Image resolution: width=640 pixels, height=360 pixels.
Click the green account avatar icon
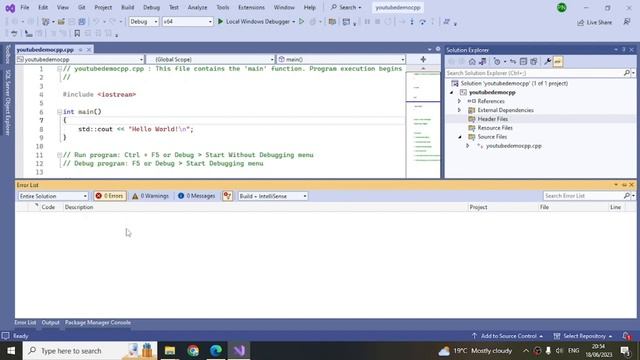point(562,7)
